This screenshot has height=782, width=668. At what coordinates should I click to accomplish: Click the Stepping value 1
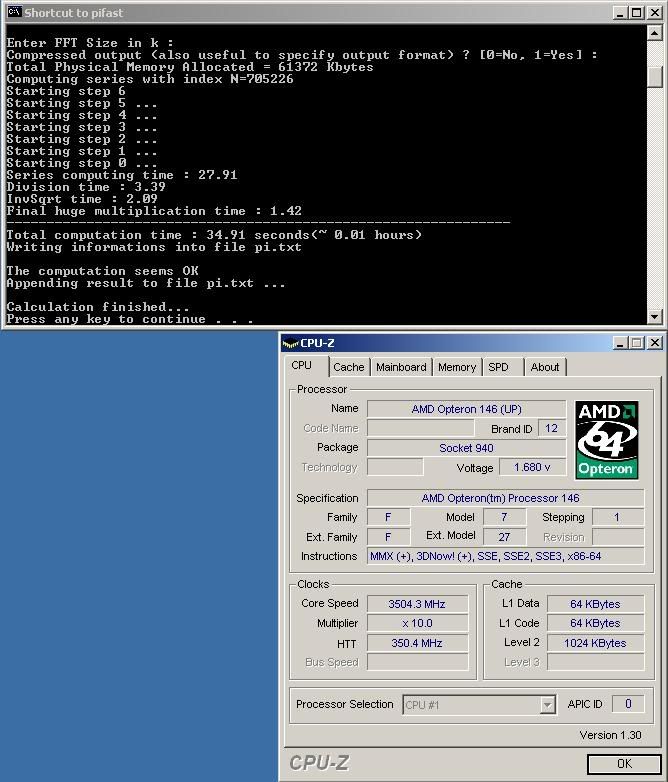[x=618, y=517]
